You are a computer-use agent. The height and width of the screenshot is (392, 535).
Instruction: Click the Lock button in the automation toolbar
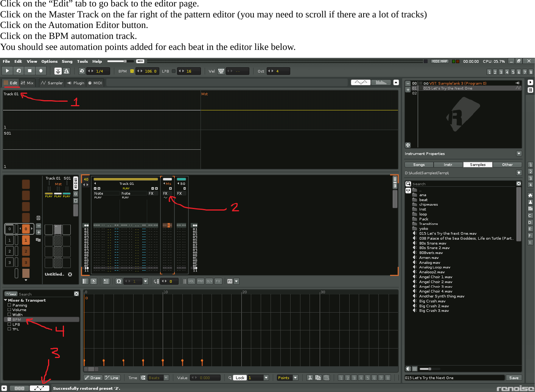click(x=240, y=377)
